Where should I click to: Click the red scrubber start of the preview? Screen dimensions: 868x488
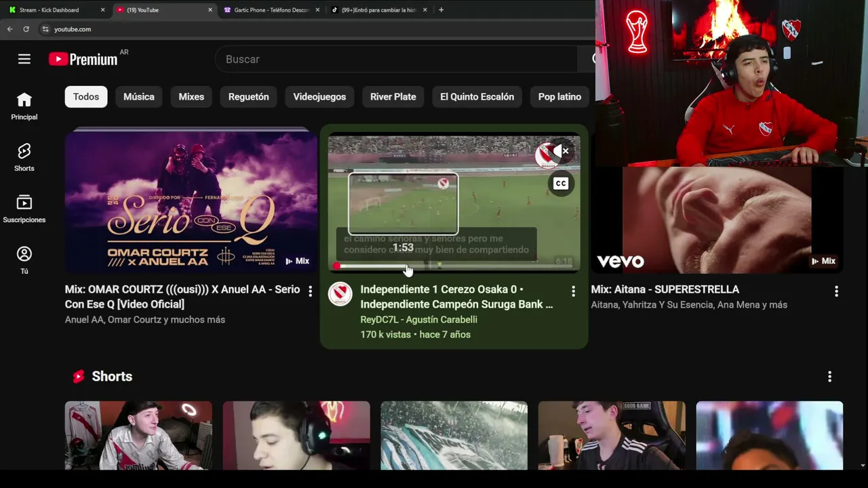coord(337,266)
